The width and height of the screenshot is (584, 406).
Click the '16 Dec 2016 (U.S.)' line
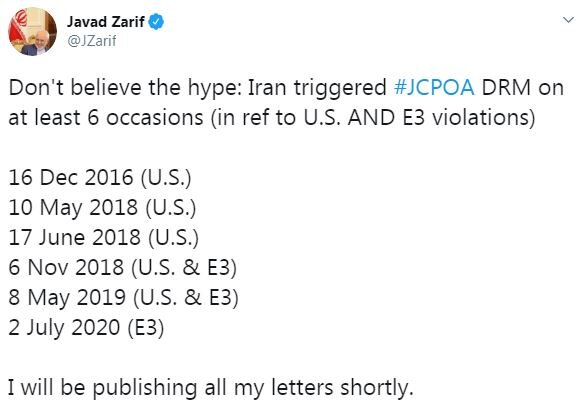coord(100,177)
